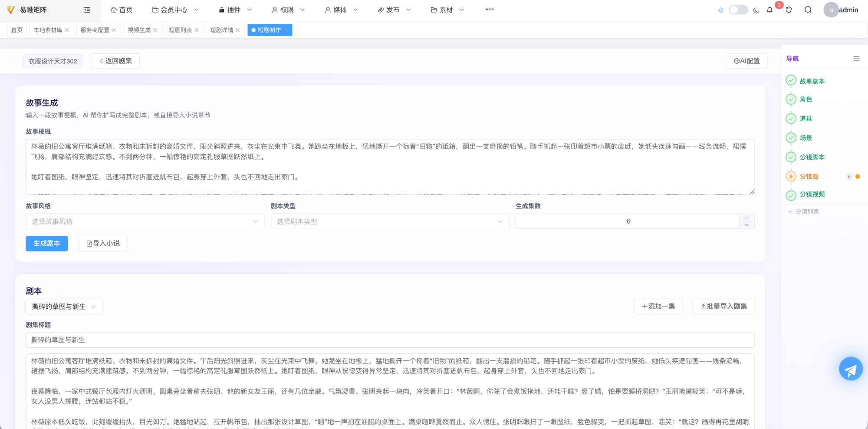Go to 角色 navigation step

806,99
